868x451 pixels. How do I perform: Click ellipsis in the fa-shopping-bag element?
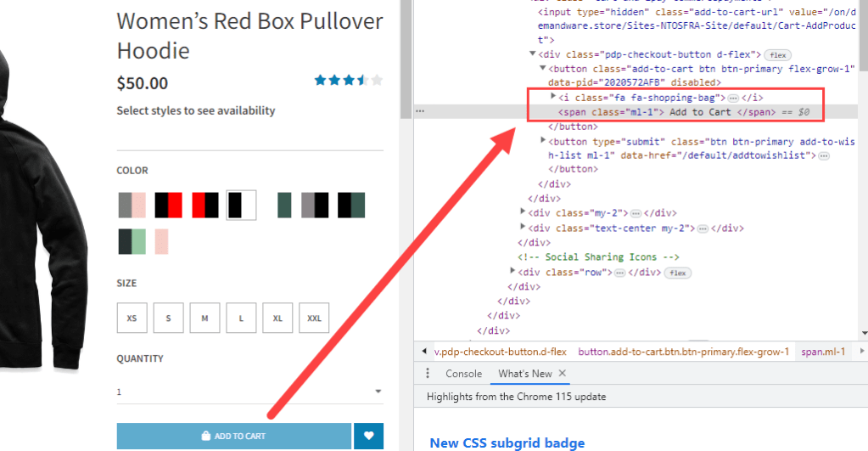coord(733,99)
